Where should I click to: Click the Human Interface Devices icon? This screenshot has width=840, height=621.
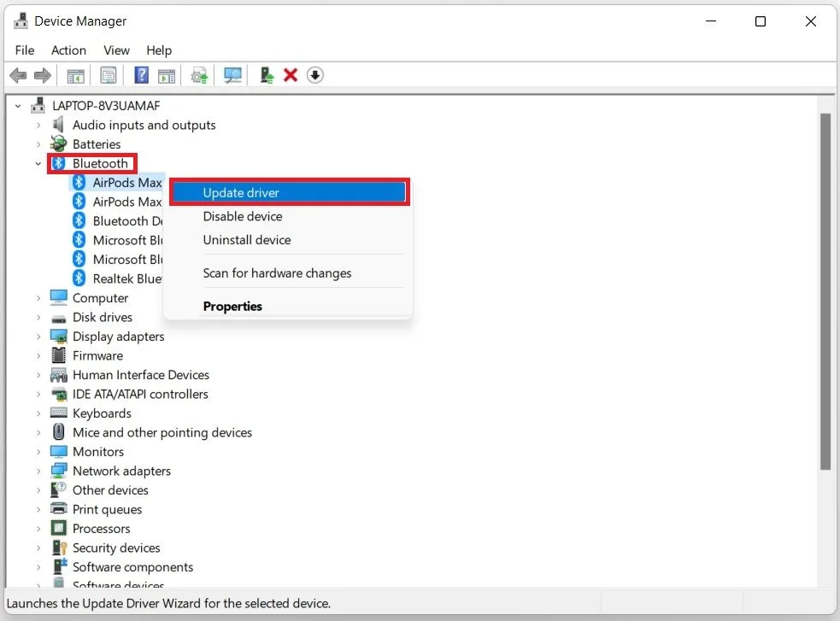point(58,375)
